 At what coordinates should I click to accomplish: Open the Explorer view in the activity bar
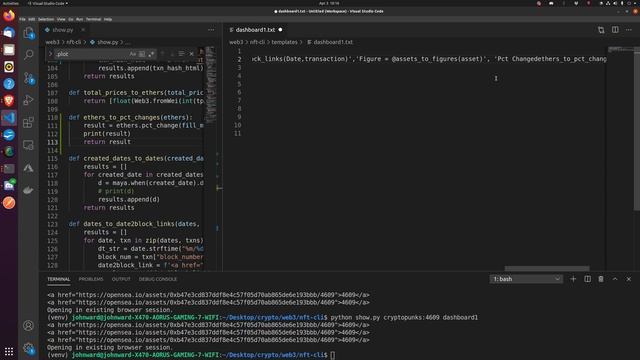29,33
